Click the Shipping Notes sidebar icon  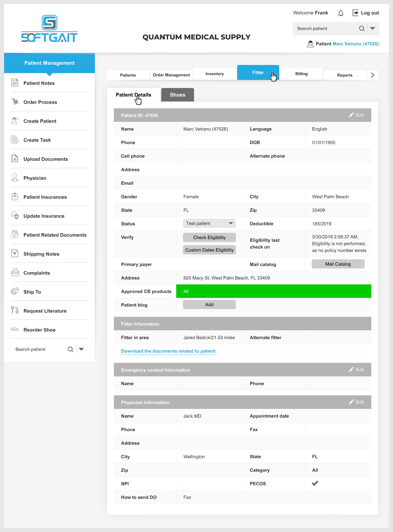pyautogui.click(x=15, y=253)
